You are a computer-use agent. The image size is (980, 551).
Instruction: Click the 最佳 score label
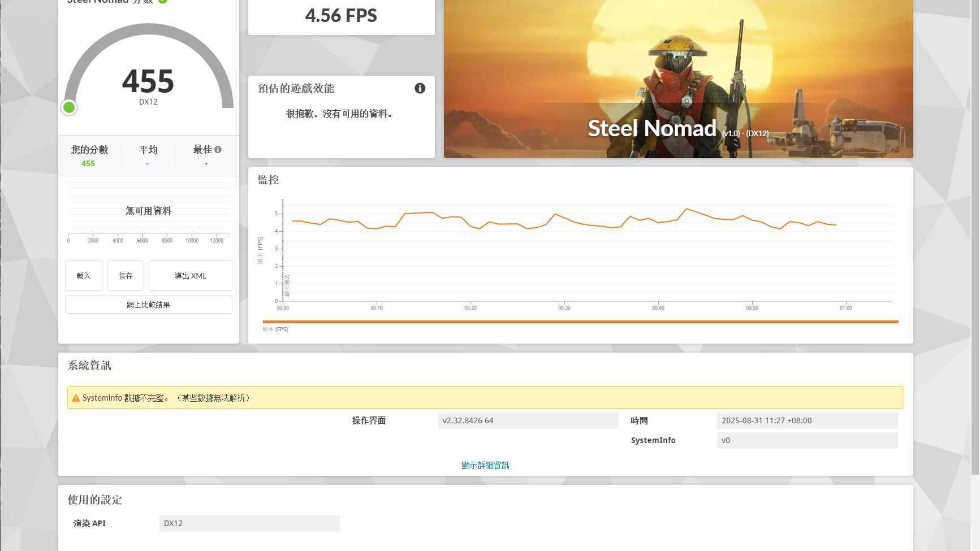[202, 150]
